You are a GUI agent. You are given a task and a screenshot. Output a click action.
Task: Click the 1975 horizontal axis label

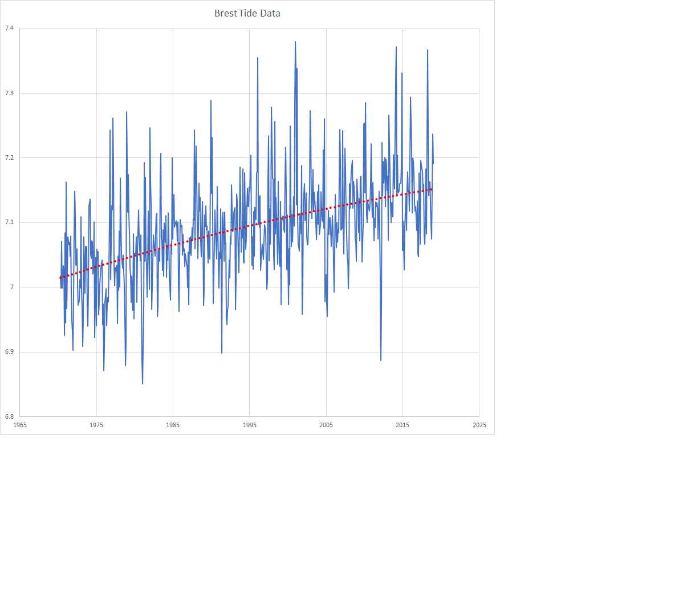[96, 425]
